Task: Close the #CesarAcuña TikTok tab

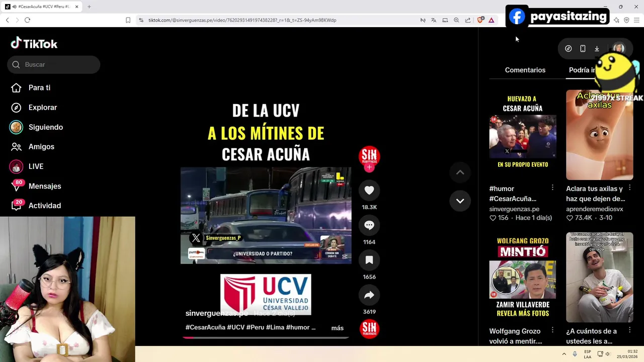Action: click(76, 7)
